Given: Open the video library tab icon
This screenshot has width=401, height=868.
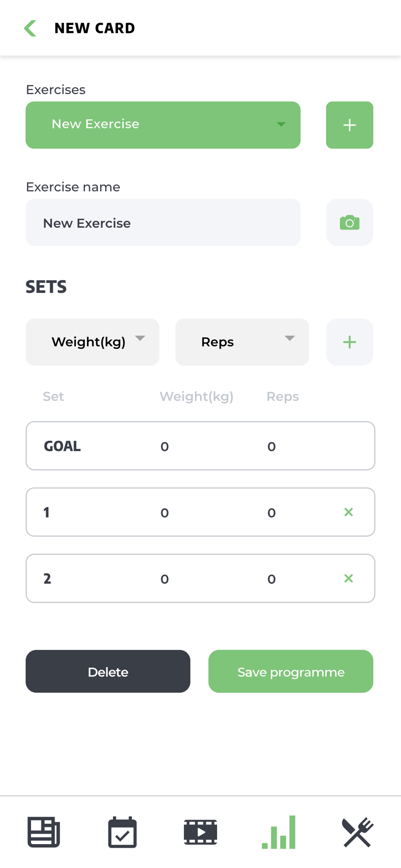Looking at the screenshot, I should 200,832.
